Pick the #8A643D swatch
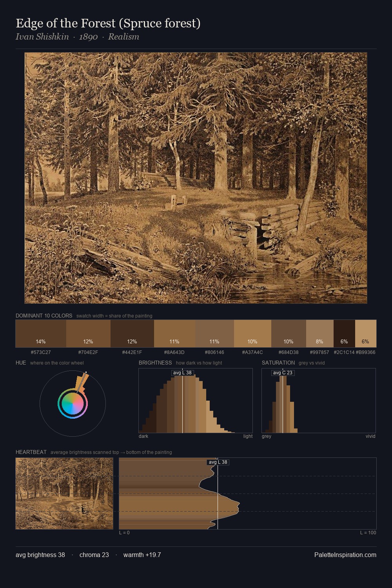Viewport: 392px width, 588px height. [174, 334]
